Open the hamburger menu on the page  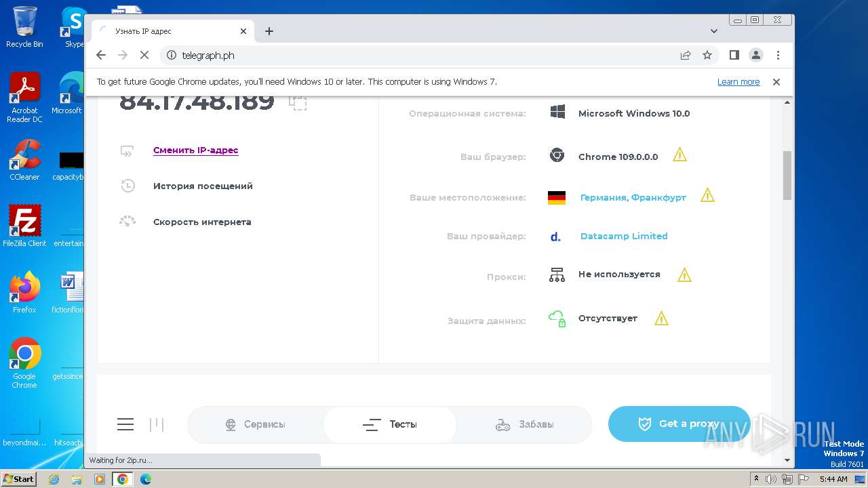click(x=125, y=424)
